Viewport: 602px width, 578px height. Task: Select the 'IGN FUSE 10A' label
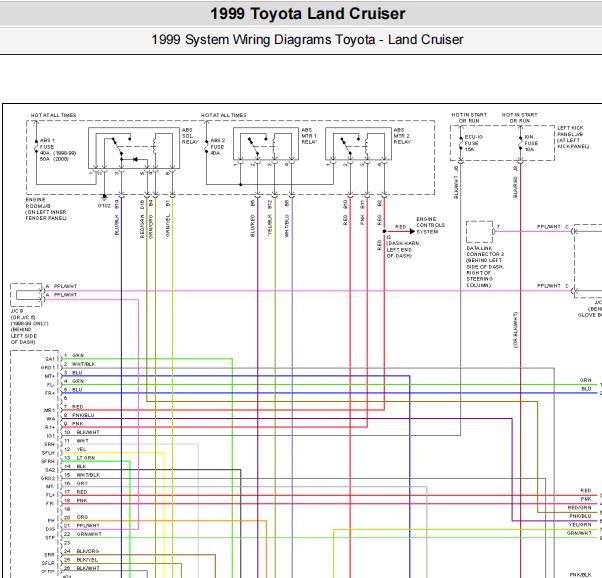point(531,143)
